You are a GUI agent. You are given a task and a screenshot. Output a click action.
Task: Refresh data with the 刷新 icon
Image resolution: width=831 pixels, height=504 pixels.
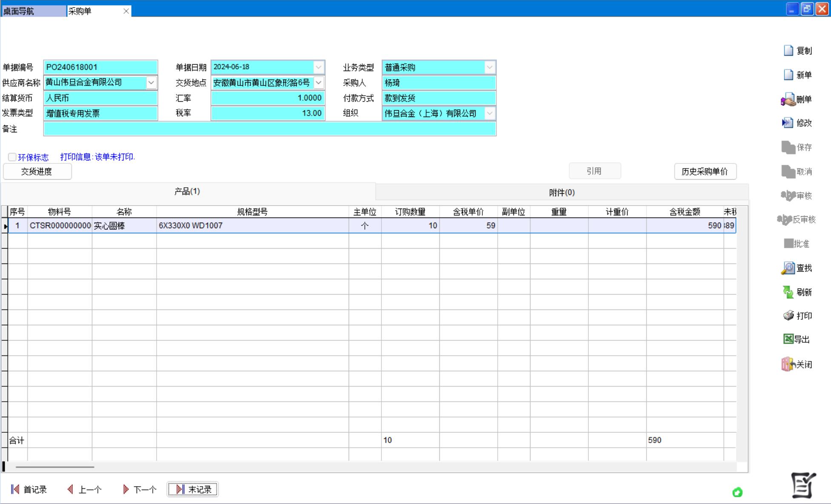click(x=788, y=292)
